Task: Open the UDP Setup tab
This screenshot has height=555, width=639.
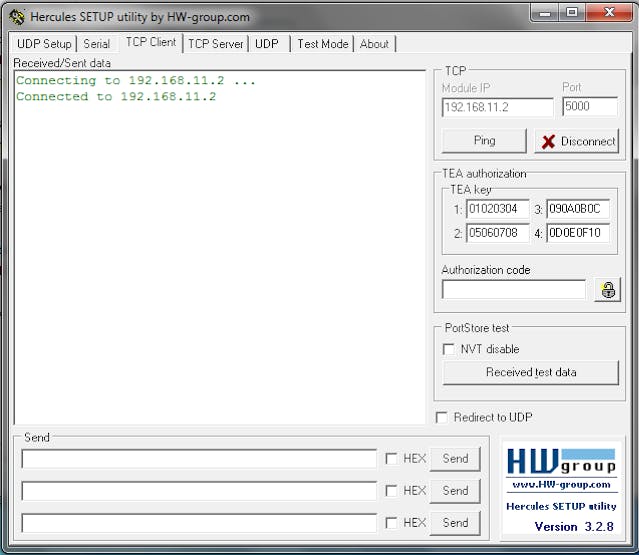Action: click(x=44, y=44)
